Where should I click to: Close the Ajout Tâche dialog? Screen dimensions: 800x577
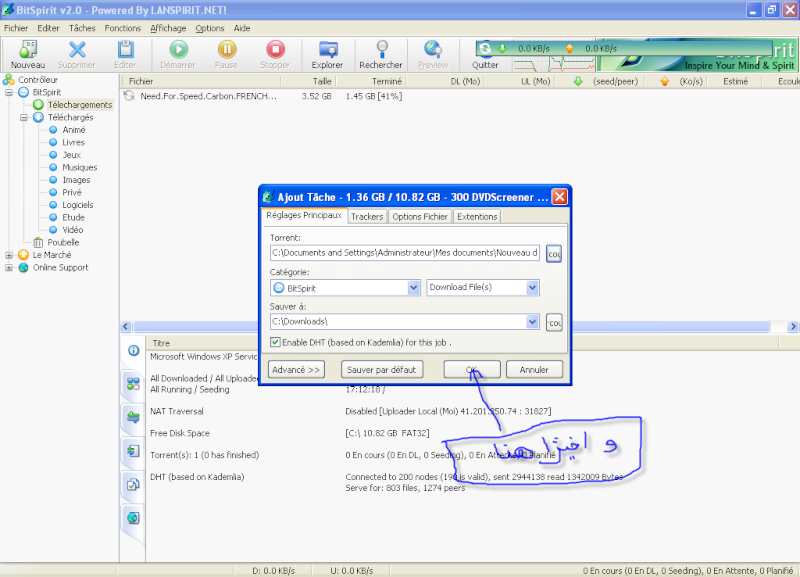click(x=560, y=197)
